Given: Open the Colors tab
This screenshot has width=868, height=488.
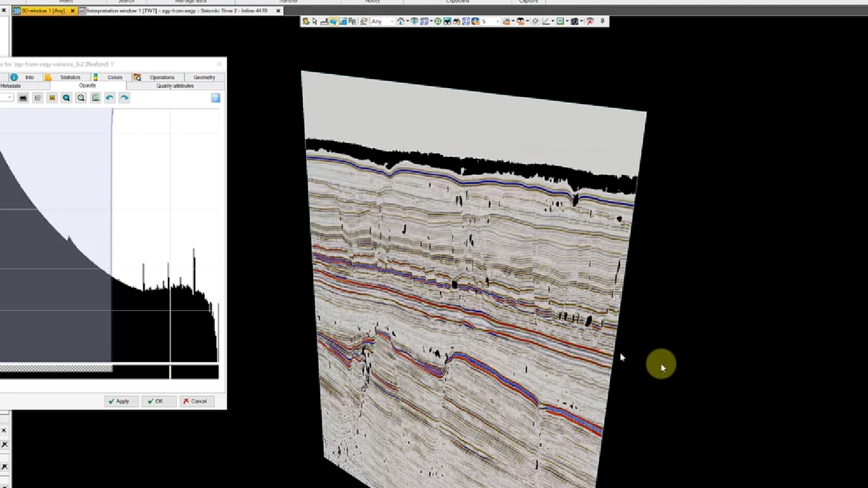Looking at the screenshot, I should coord(110,77).
